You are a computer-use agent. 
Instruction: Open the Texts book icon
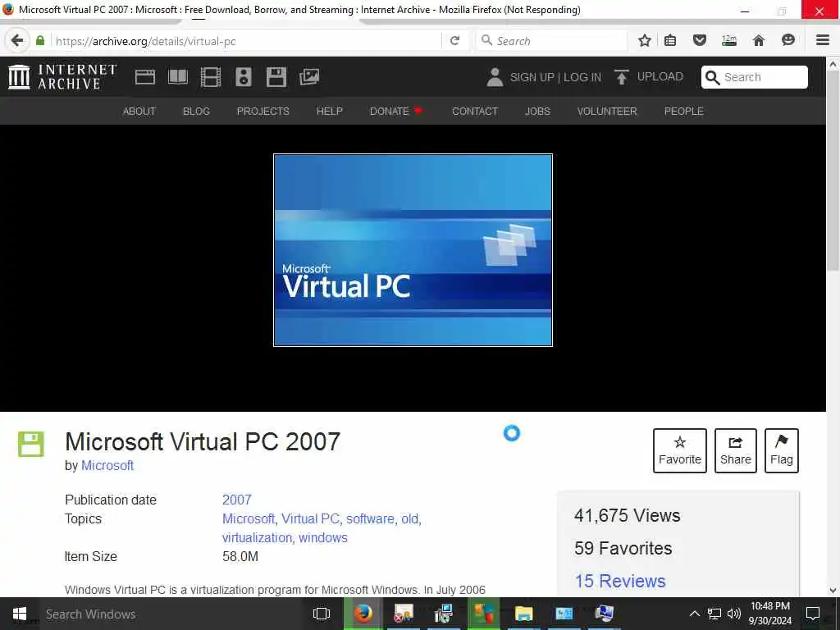178,77
